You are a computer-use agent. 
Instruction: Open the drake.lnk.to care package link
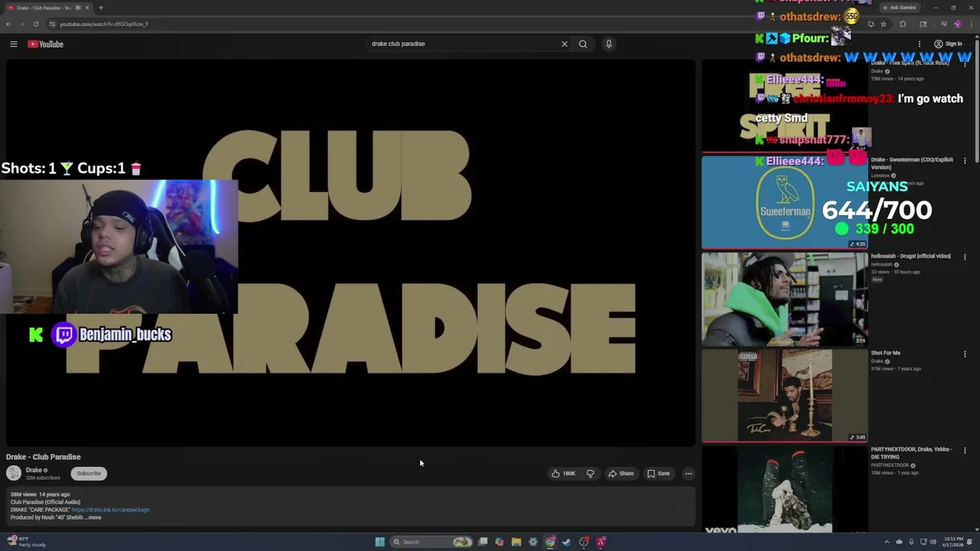[111, 510]
